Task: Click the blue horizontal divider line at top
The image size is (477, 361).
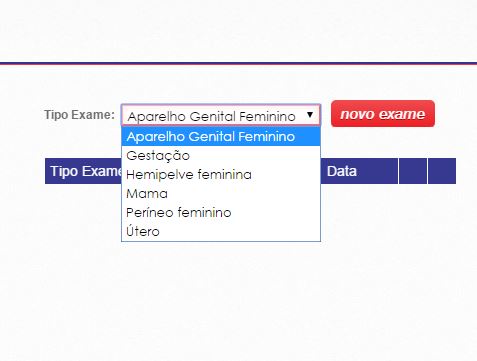Action: pos(238,63)
